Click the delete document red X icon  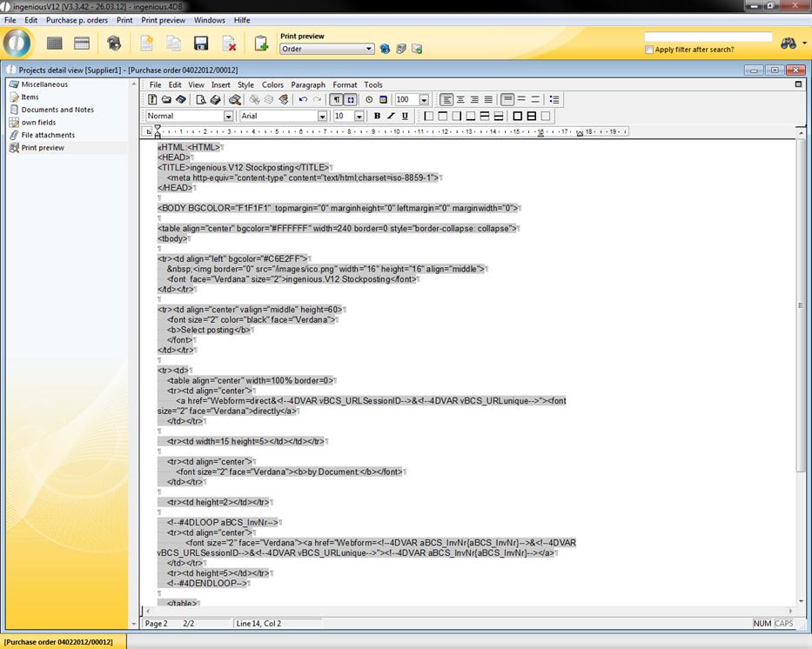click(x=229, y=43)
